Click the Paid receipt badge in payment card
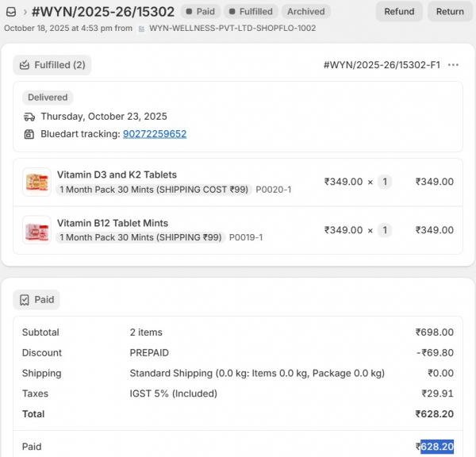 point(36,300)
